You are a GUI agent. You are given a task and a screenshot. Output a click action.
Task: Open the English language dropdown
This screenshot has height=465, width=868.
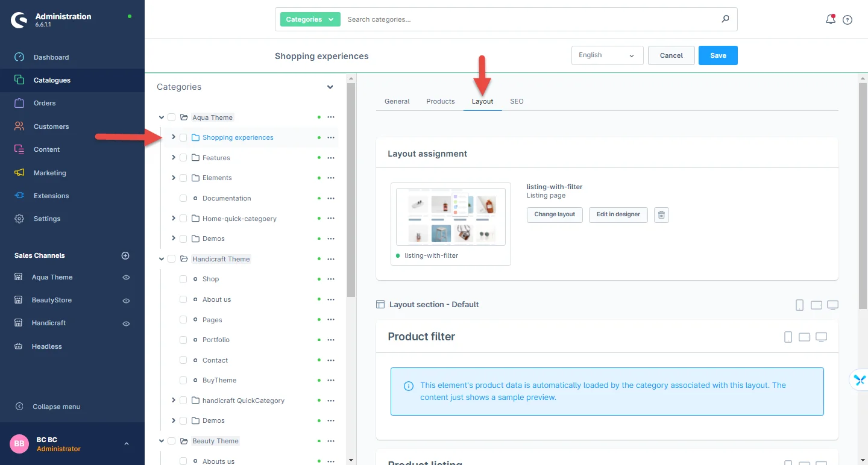click(x=607, y=55)
